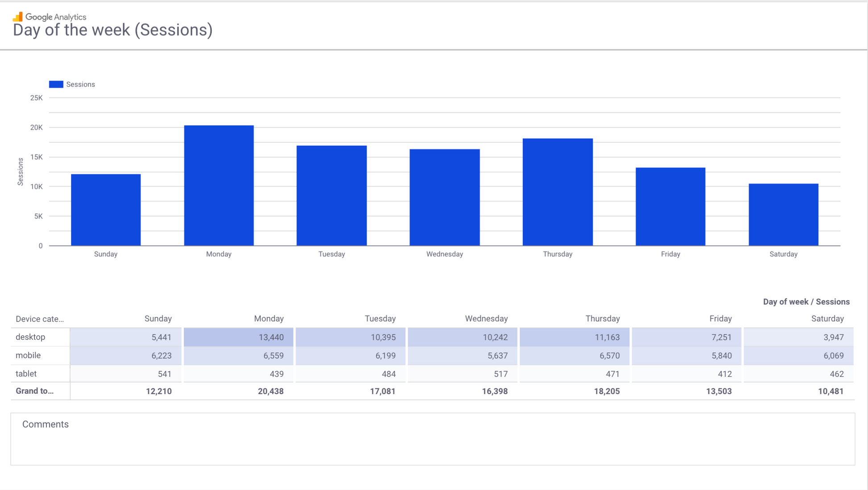Click the Tuesday chart bar
The image size is (868, 490).
(331, 195)
